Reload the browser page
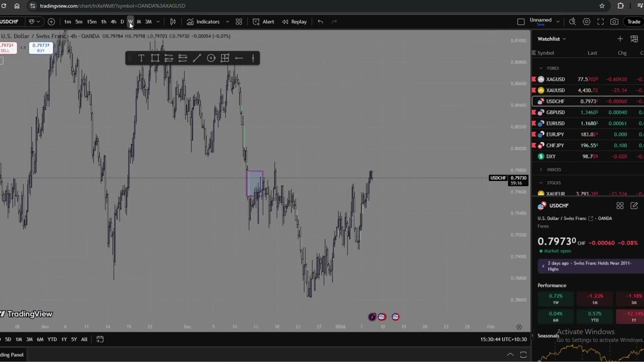Screen dimensions: 644x362 [4, 6]
